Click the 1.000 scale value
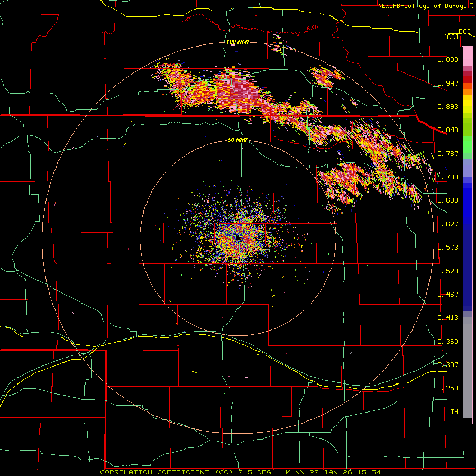The width and height of the screenshot is (476, 476). 448,59
